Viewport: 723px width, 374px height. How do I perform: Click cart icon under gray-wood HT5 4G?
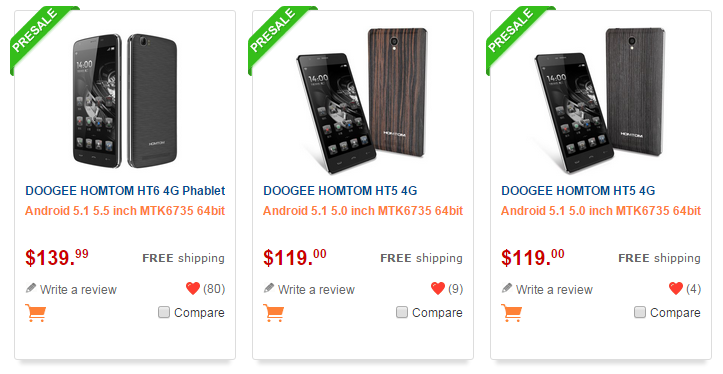tap(511, 313)
